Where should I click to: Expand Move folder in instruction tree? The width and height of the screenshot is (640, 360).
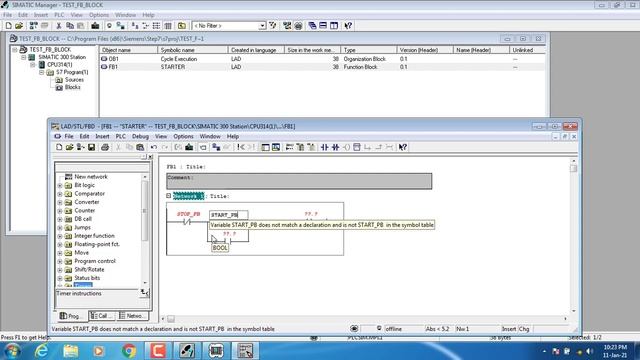[x=60, y=253]
